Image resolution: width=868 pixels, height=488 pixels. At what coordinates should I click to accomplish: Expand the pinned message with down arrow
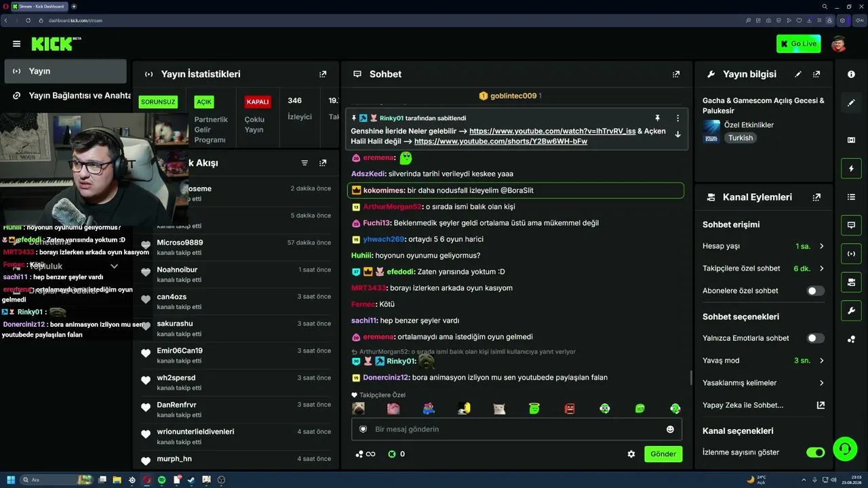[x=677, y=134]
